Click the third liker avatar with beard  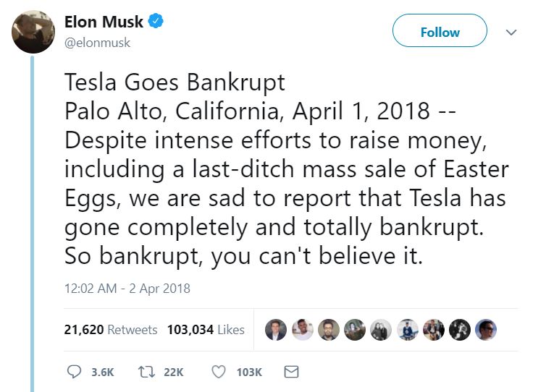tap(328, 329)
